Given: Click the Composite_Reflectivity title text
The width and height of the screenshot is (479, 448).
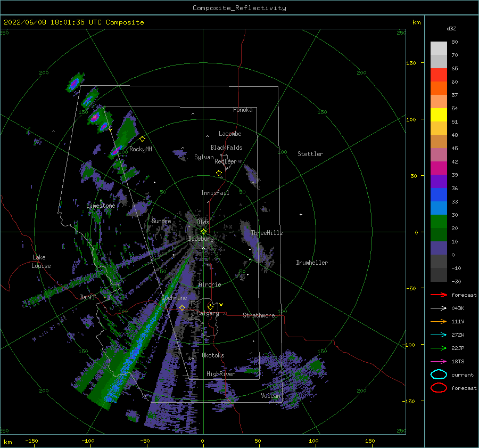Looking at the screenshot, I should 240,8.
